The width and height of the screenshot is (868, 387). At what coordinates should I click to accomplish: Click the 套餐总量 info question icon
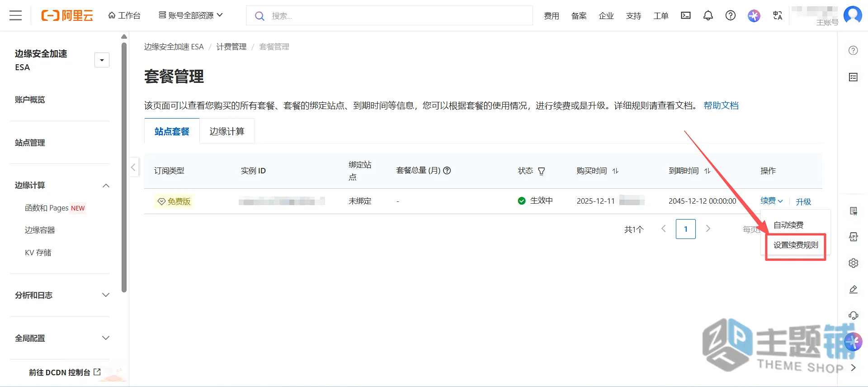coord(447,171)
